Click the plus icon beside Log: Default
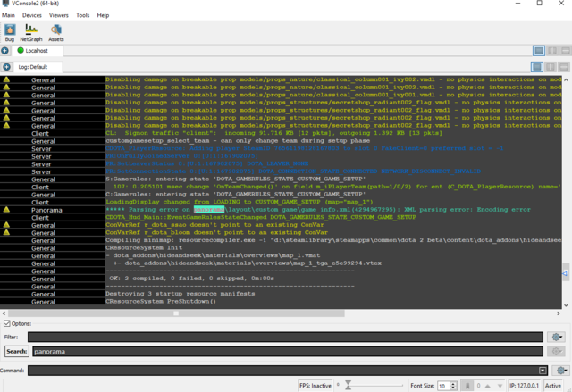The height and width of the screenshot is (392, 572). click(x=8, y=67)
